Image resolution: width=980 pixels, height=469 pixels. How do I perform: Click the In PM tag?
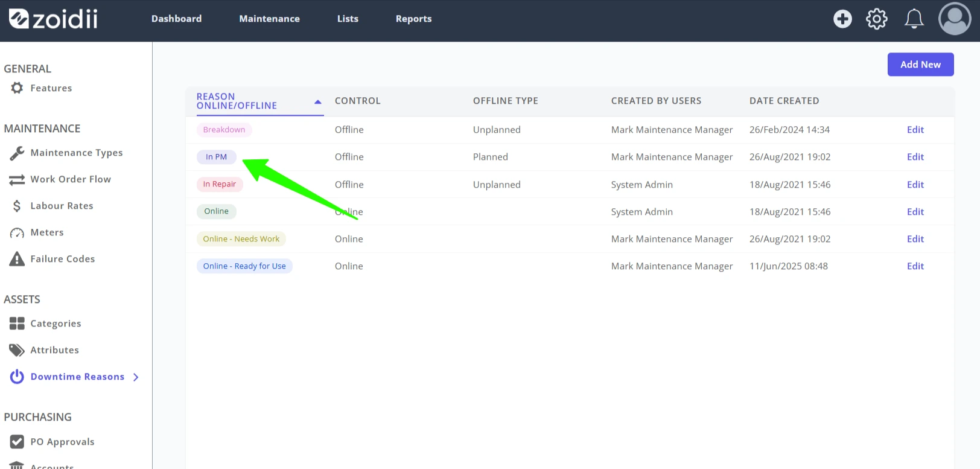(217, 157)
